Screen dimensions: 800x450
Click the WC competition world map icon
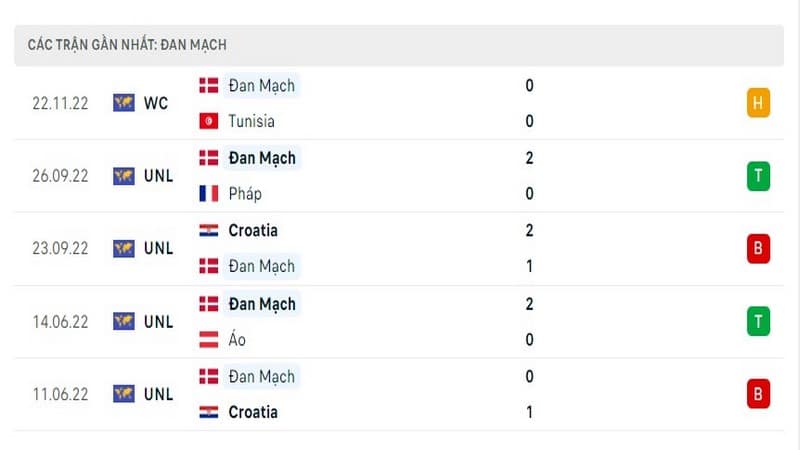tap(123, 103)
